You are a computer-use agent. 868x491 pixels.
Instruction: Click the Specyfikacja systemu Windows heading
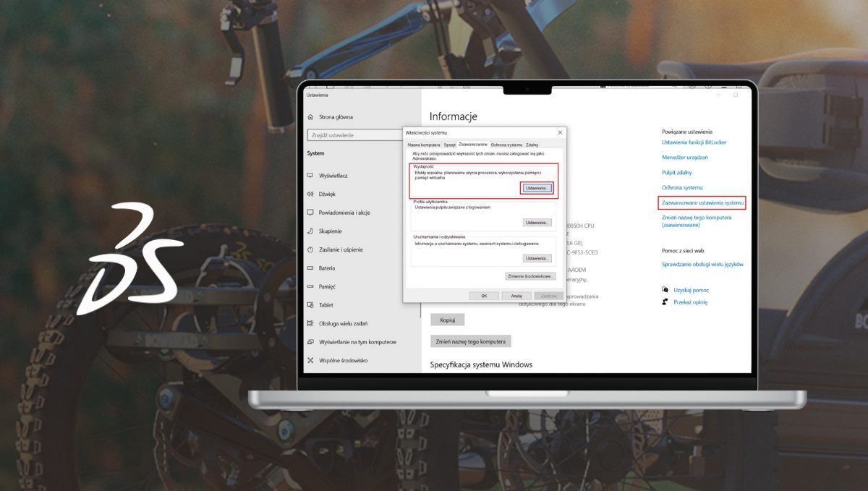(x=481, y=364)
